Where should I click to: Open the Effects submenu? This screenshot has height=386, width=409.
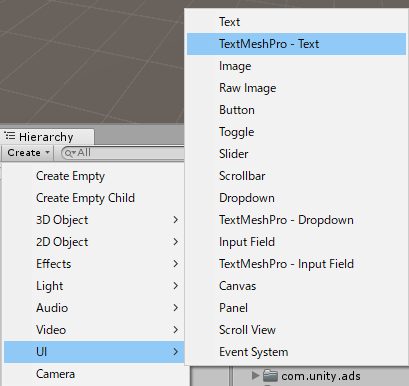(x=94, y=264)
